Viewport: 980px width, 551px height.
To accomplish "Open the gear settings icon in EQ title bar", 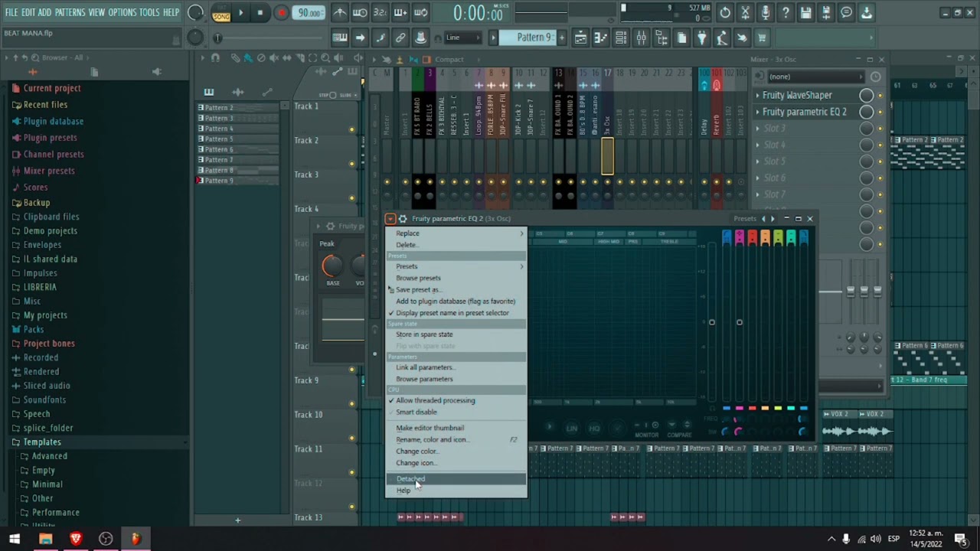I will (403, 219).
